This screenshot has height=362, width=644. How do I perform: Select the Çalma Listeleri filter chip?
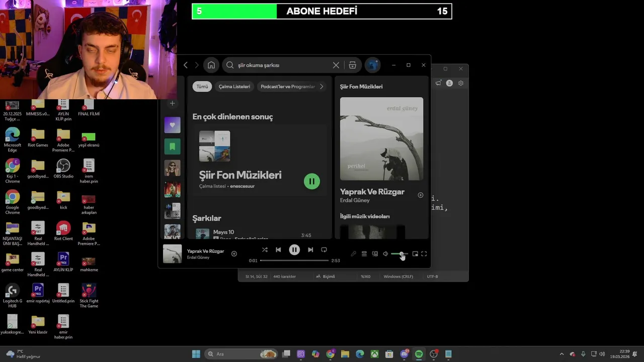tap(234, 86)
